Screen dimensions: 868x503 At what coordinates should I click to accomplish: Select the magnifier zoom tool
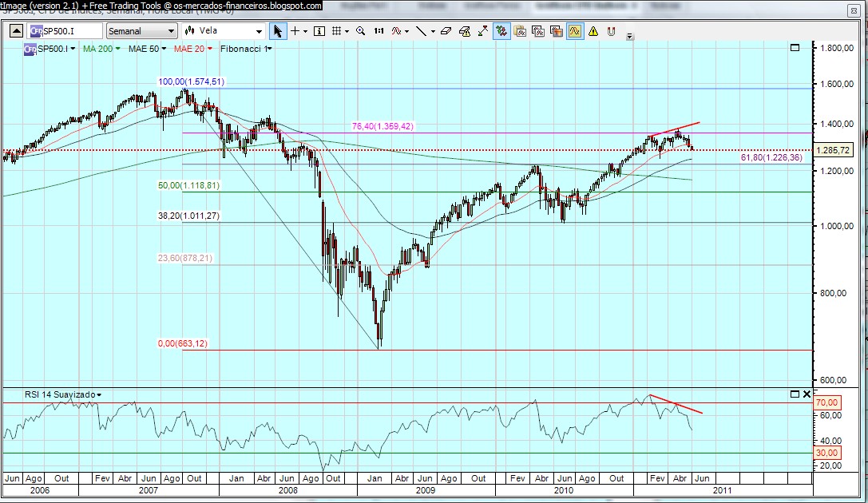[x=361, y=31]
